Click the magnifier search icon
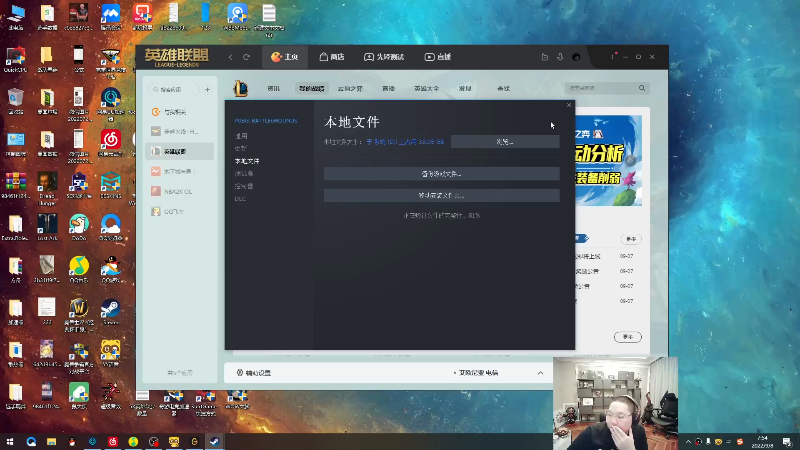This screenshot has width=800, height=450. (x=642, y=88)
